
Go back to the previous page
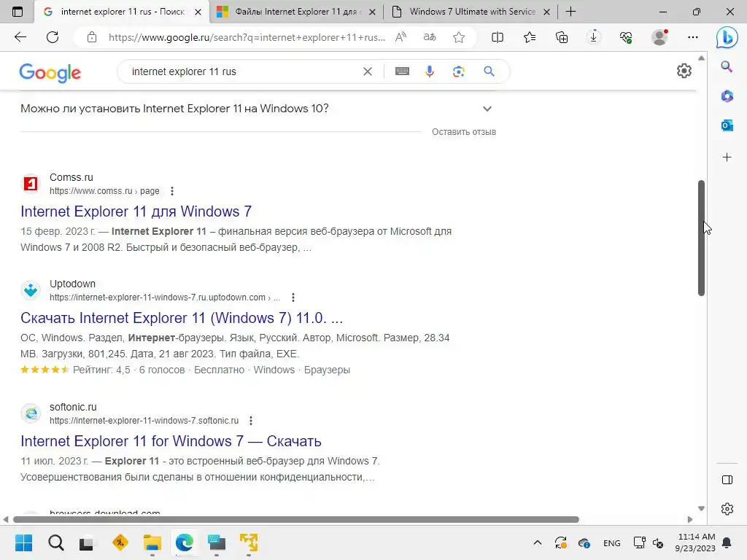pos(20,37)
